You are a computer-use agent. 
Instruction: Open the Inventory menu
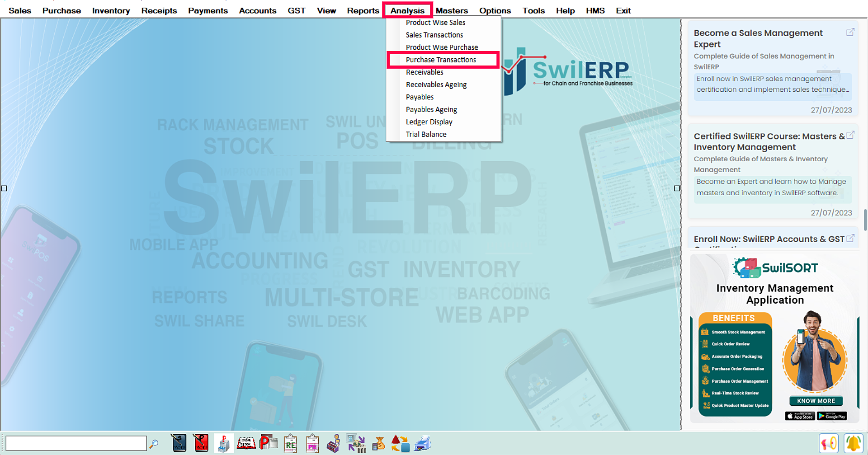[x=111, y=10]
